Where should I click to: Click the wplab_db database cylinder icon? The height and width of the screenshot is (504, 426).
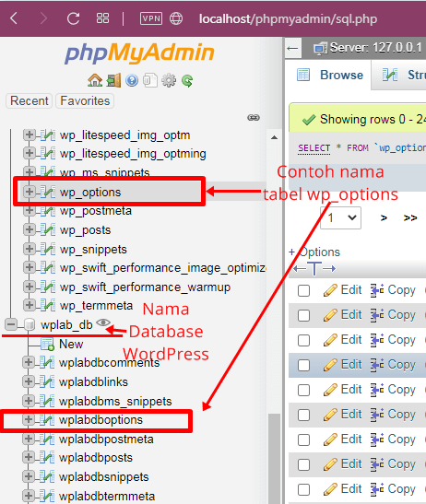click(30, 324)
